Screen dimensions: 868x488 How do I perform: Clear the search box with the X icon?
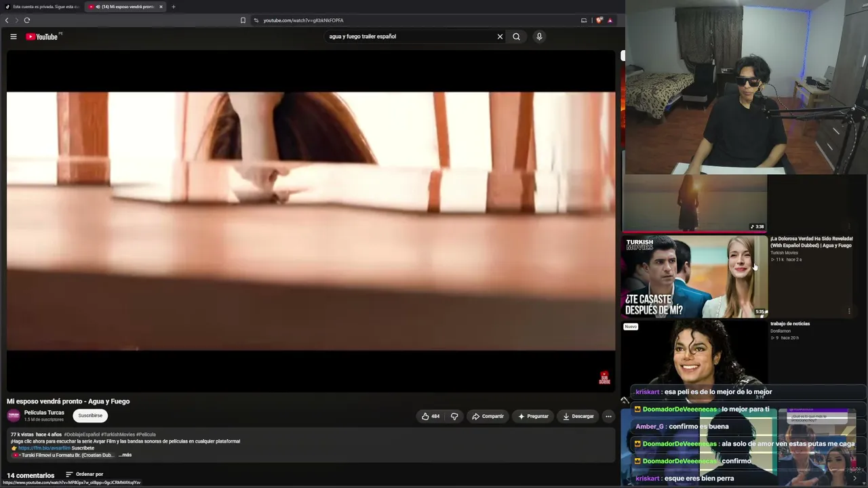(500, 37)
